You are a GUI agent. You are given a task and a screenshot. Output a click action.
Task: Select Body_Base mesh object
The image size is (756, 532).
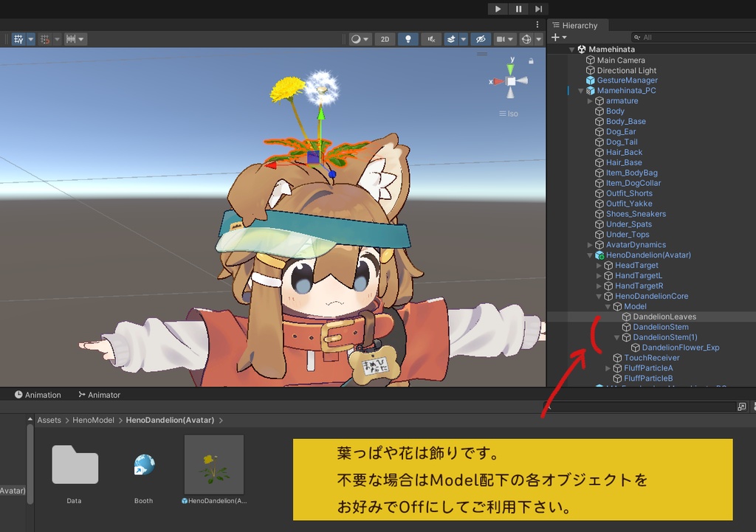click(625, 122)
